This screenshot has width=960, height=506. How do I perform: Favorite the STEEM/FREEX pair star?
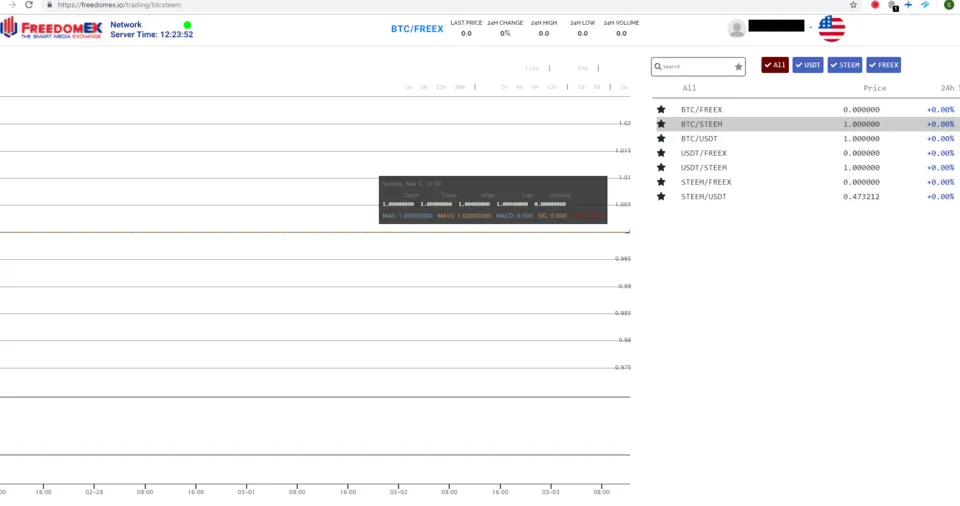[661, 182]
